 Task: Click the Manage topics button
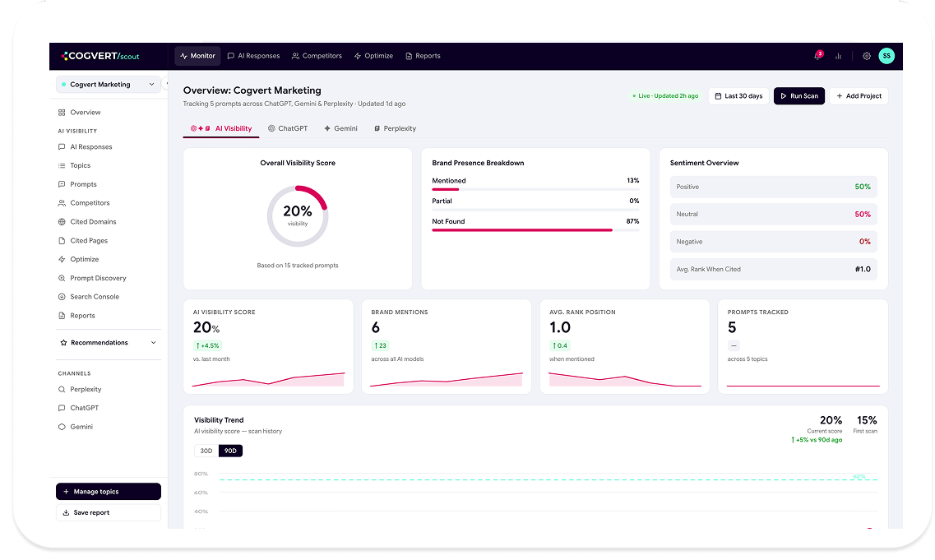(x=109, y=492)
